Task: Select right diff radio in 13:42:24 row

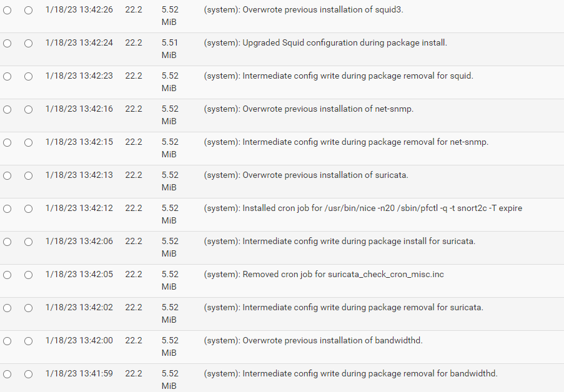Action: pyautogui.click(x=28, y=44)
